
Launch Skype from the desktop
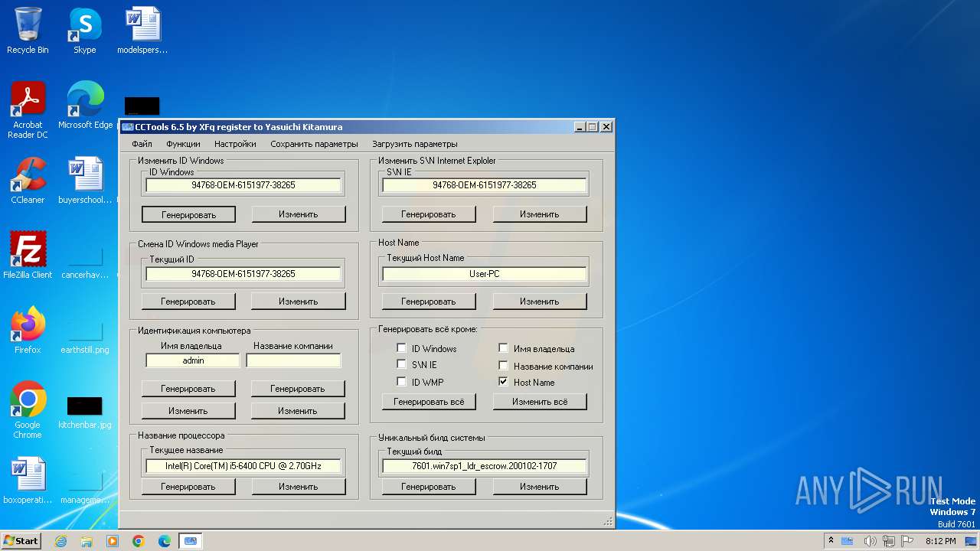click(x=85, y=31)
